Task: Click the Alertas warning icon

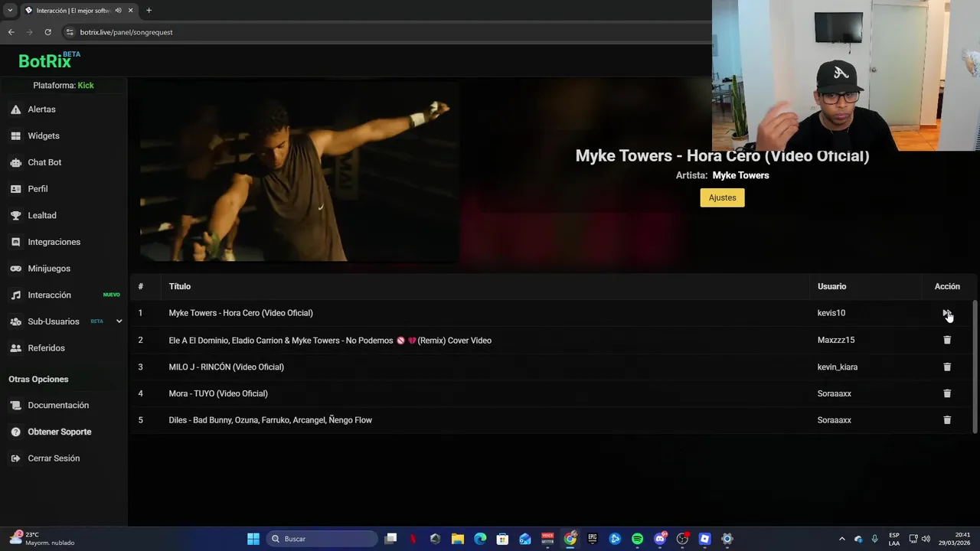Action: (x=15, y=109)
